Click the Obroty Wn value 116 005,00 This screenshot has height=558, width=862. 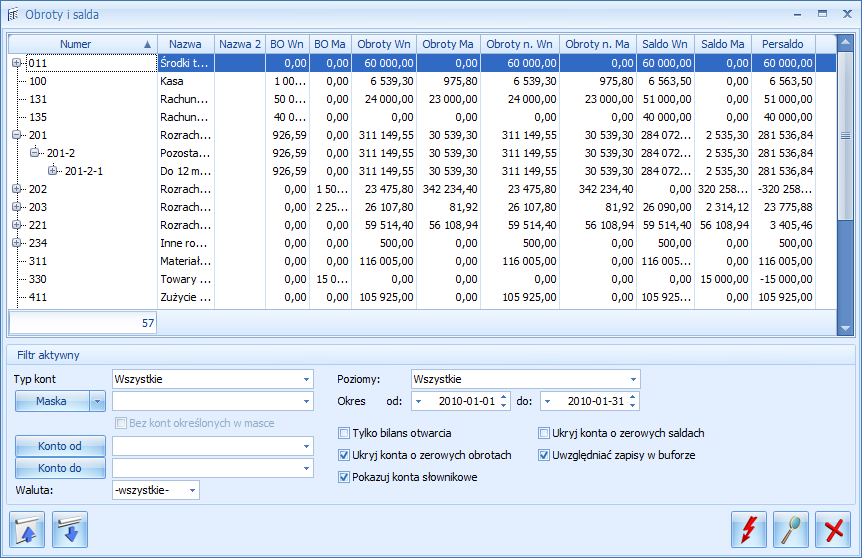pyautogui.click(x=386, y=261)
